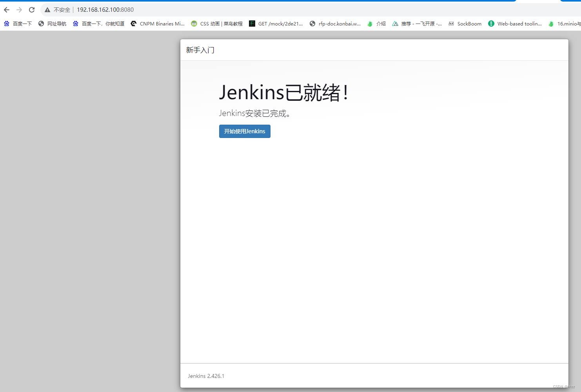Open the GET /mock/2de21... bookmark
Image resolution: width=581 pixels, height=392 pixels.
tap(276, 24)
